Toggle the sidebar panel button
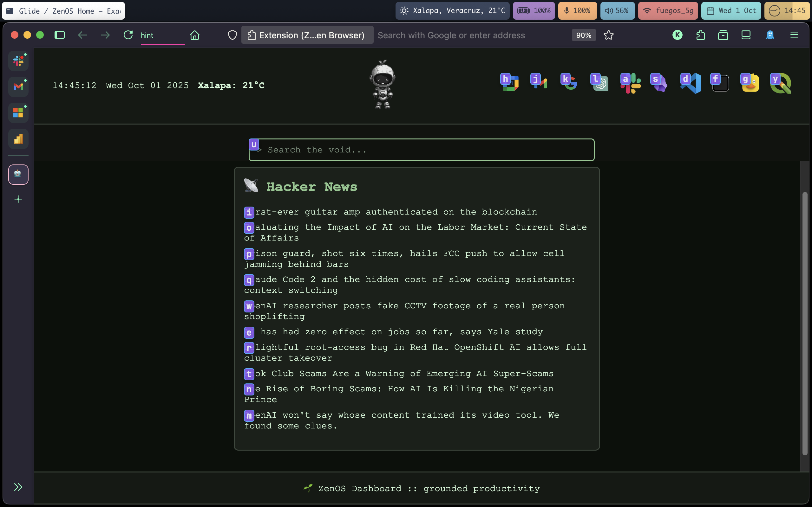Viewport: 812px width, 507px height. tap(60, 35)
